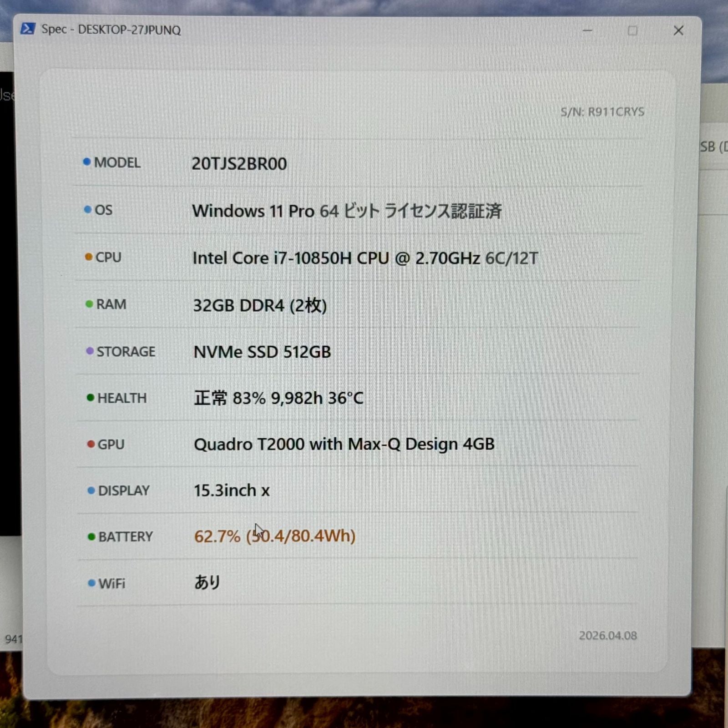Click the health value '正常 83% 9,982h 36°C'
Image resolution: width=728 pixels, height=728 pixels.
point(278,398)
